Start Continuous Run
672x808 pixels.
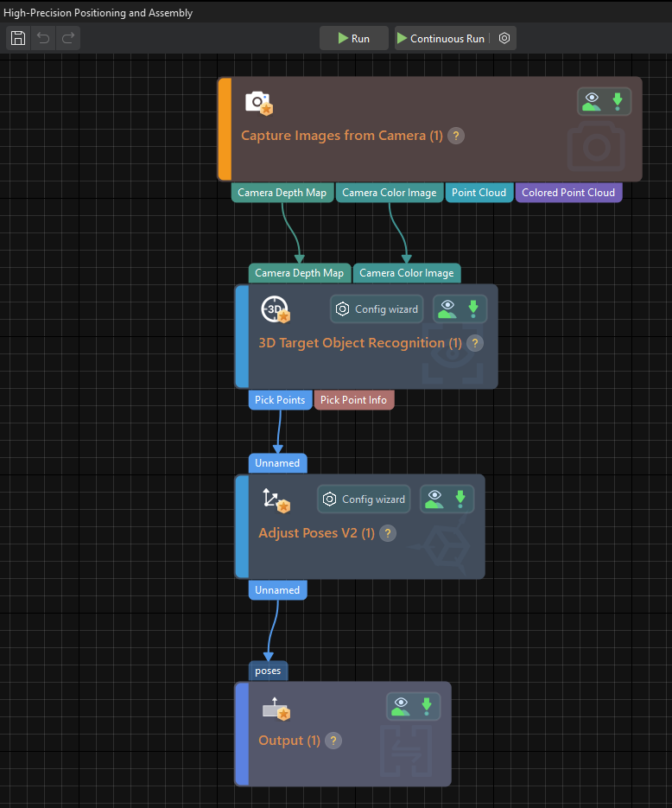point(441,38)
